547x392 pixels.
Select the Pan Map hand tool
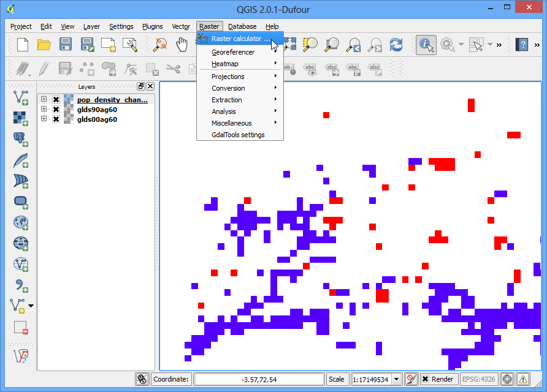tap(182, 45)
